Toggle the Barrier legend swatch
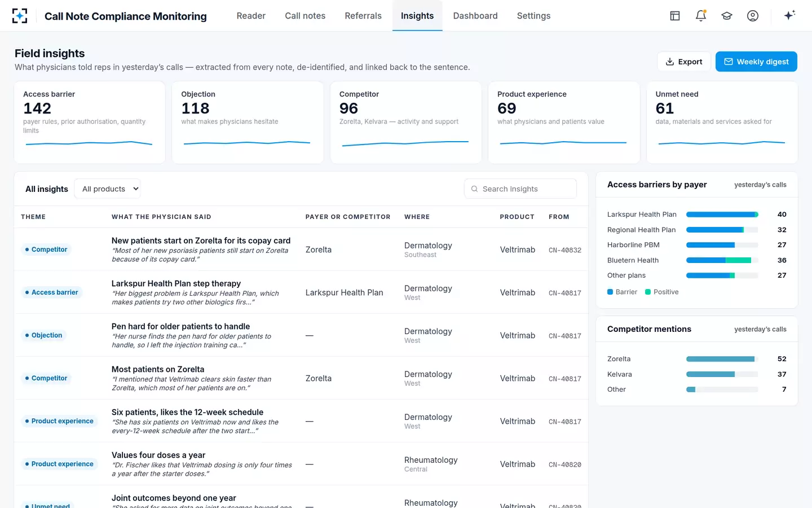This screenshot has width=812, height=508. [610, 292]
